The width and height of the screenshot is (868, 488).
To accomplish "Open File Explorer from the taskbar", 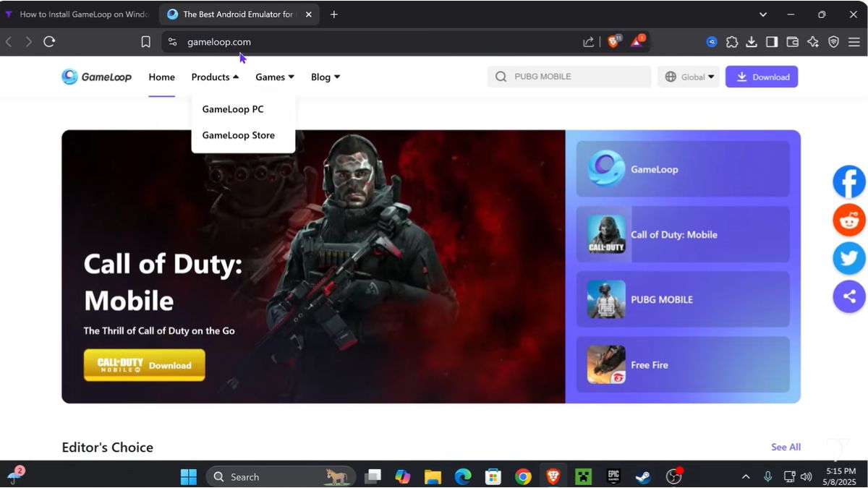I will point(433,476).
